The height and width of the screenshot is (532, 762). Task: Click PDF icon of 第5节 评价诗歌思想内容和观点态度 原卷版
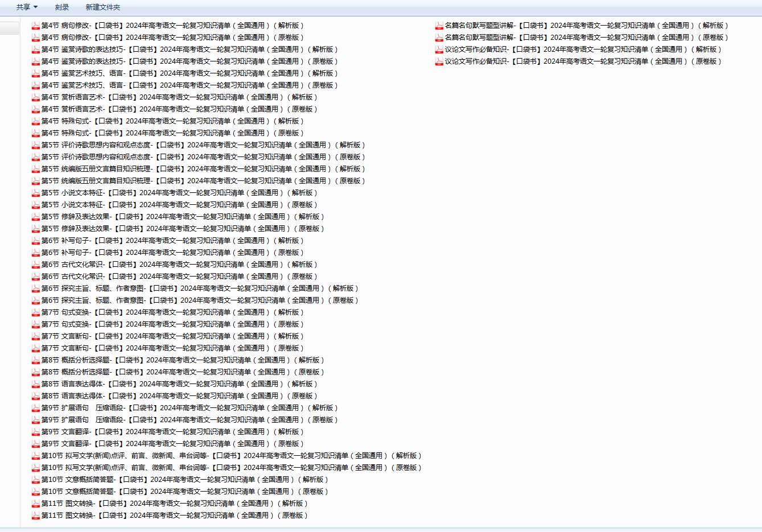point(35,157)
